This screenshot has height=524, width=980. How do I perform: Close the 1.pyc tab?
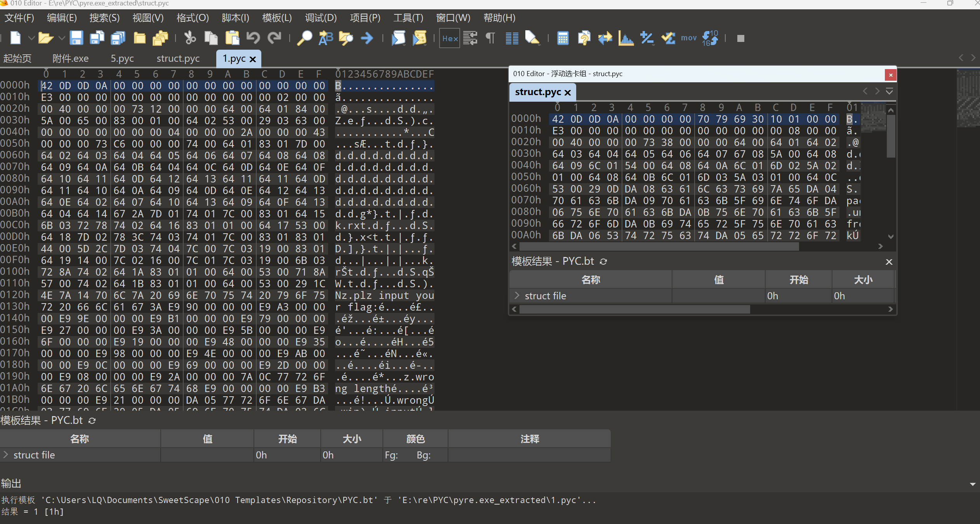pos(253,59)
